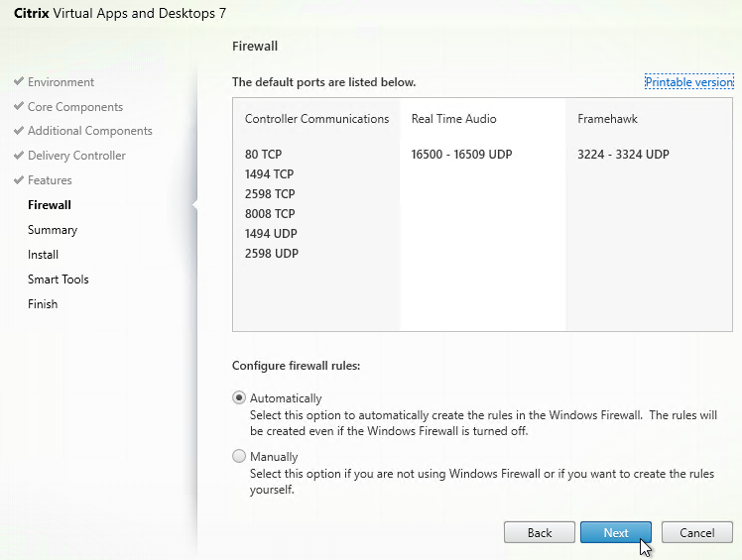The image size is (742, 560).
Task: Click the checkmark icon beside Features
Action: click(x=19, y=180)
